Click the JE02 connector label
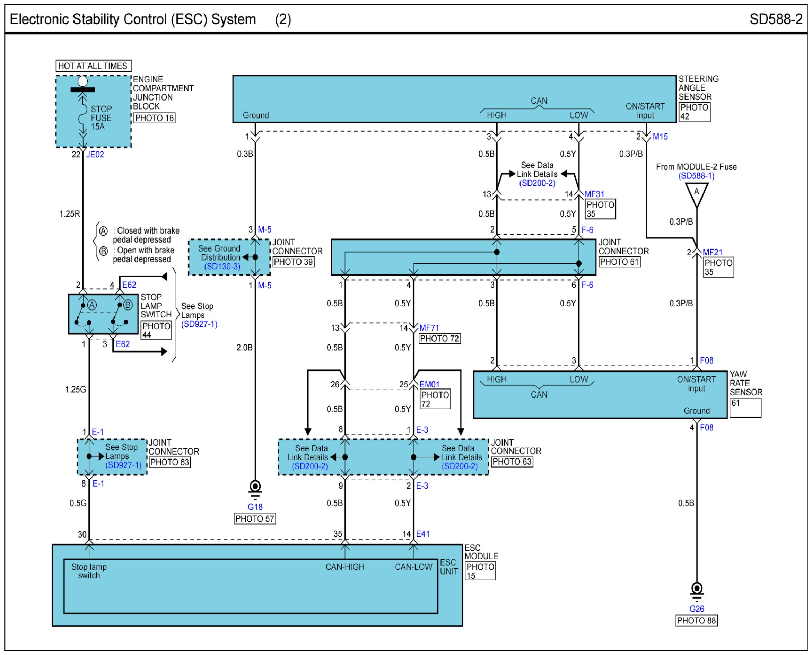Screen dimensions: 812x655 (x=95, y=154)
